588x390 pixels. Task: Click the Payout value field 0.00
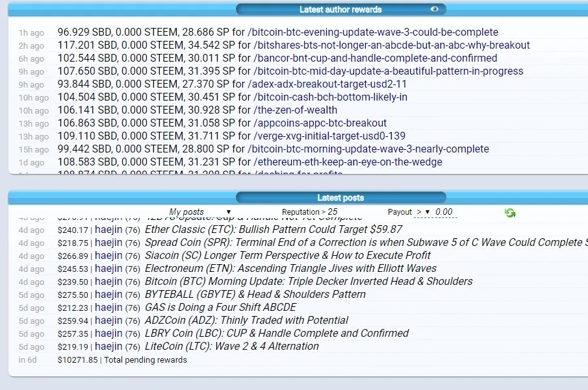444,212
